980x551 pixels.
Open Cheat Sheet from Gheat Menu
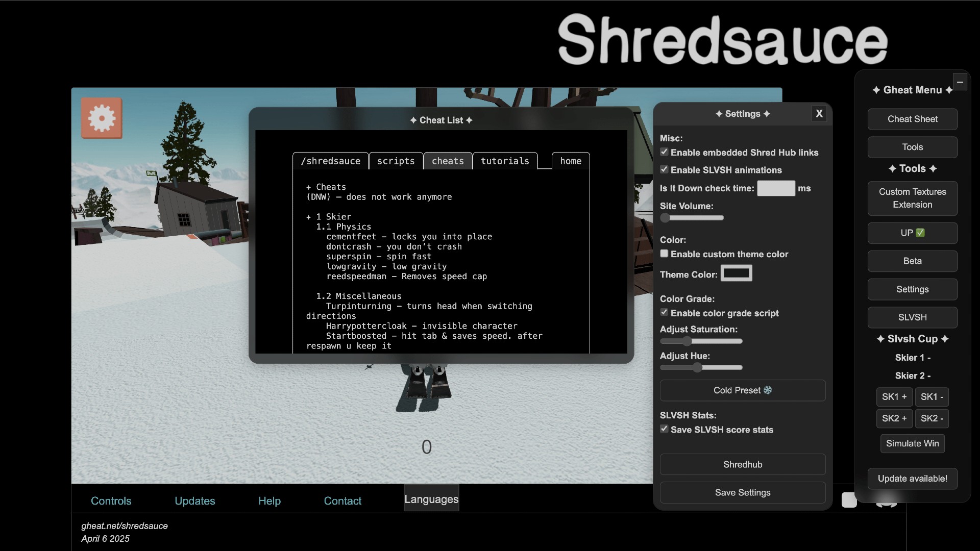pos(912,119)
